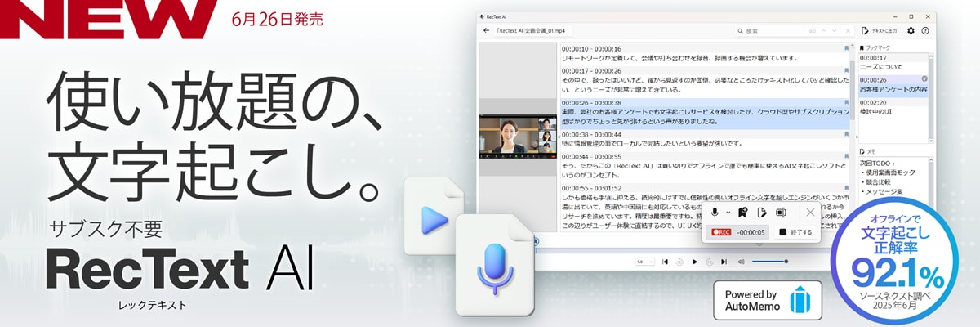Open the help question mark icon

(x=925, y=30)
